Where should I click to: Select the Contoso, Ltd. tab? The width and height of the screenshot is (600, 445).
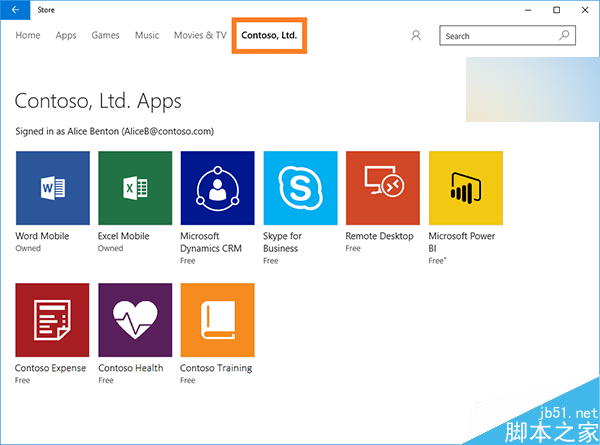coord(269,36)
